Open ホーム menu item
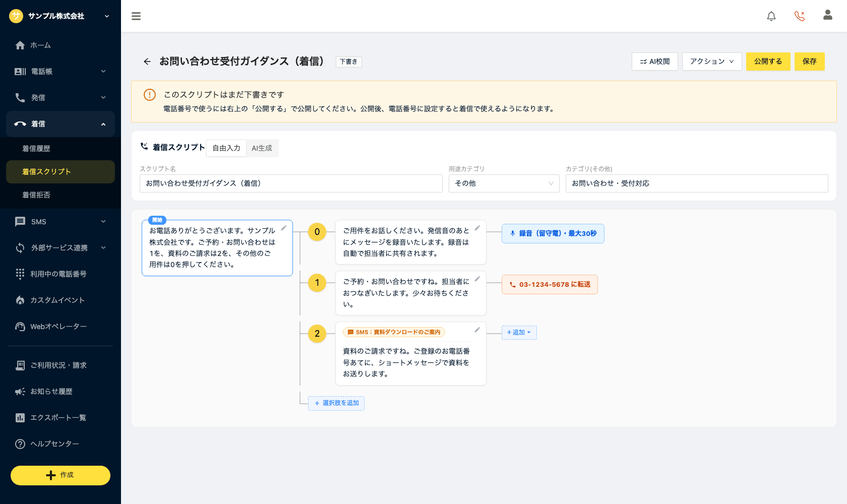Screen dimensions: 847x504 [x=60, y=45]
